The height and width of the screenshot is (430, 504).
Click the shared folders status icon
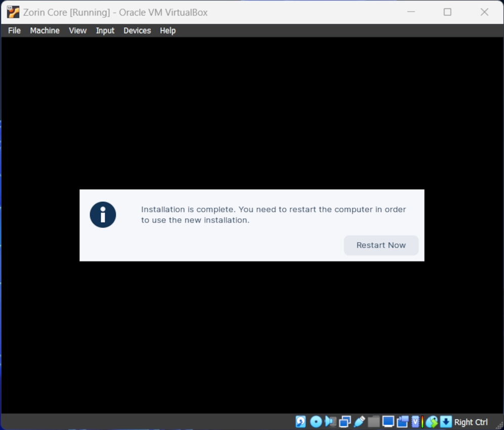(x=373, y=421)
